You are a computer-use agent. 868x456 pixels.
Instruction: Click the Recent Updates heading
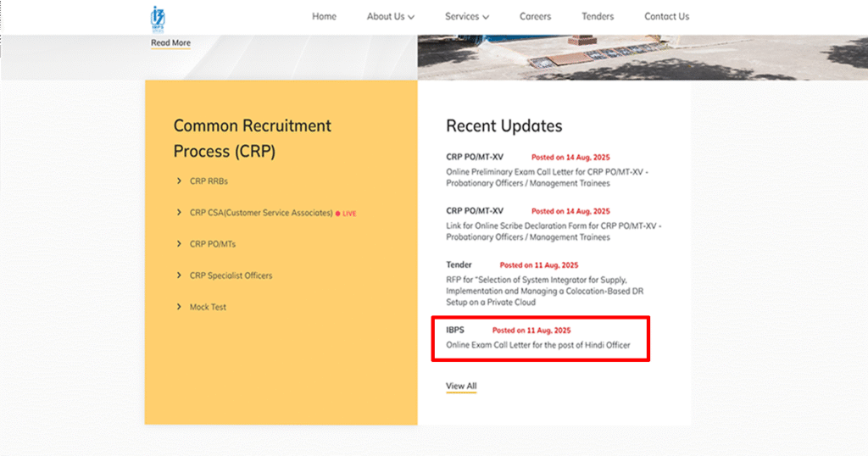(504, 126)
